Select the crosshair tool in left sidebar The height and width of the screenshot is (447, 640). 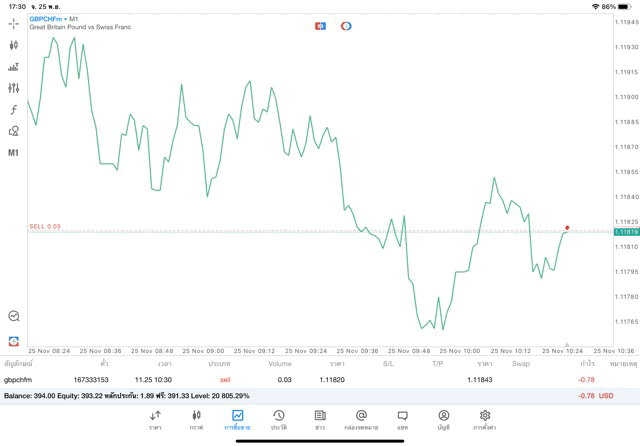[x=14, y=23]
